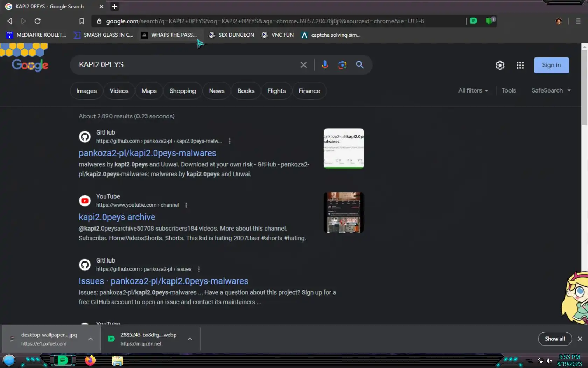Open the VNC FUN bookmark
The image size is (588, 368).
pos(278,35)
